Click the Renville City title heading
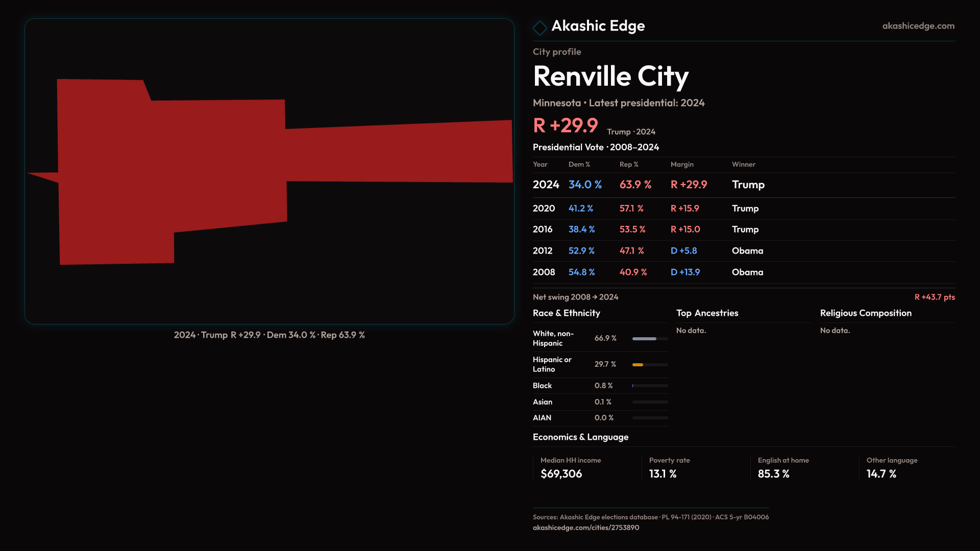The width and height of the screenshot is (980, 551). click(x=610, y=77)
